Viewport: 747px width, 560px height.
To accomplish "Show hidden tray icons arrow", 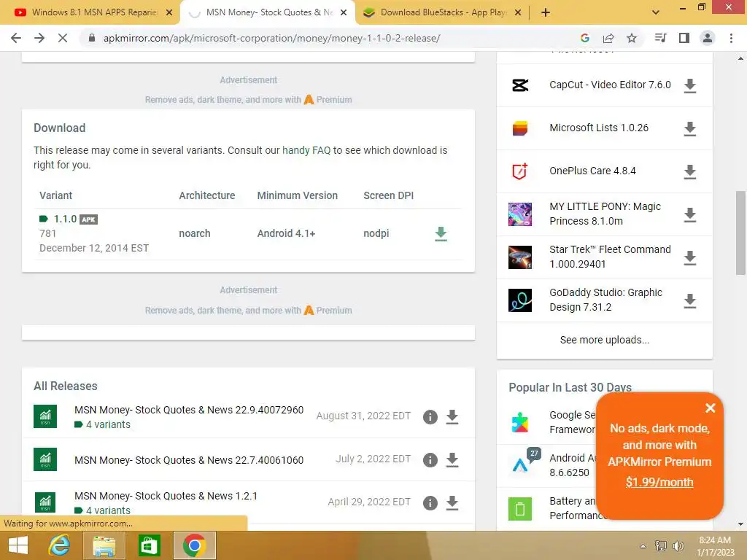I will pyautogui.click(x=643, y=545).
